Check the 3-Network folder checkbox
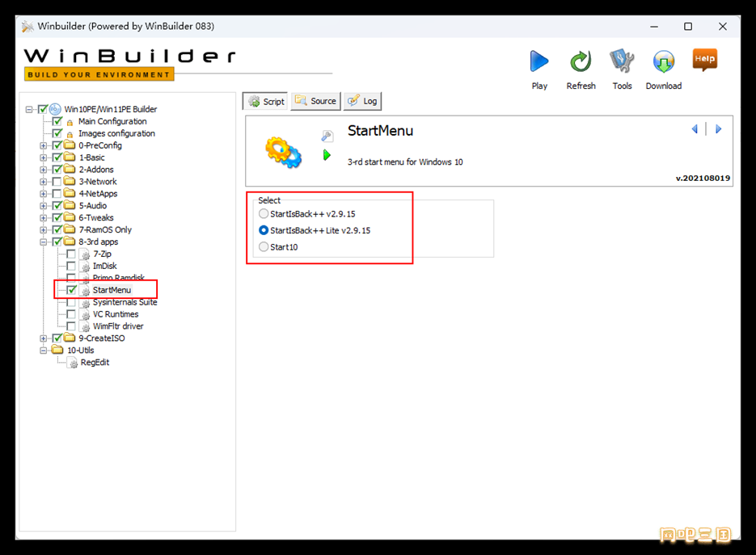 coord(57,181)
